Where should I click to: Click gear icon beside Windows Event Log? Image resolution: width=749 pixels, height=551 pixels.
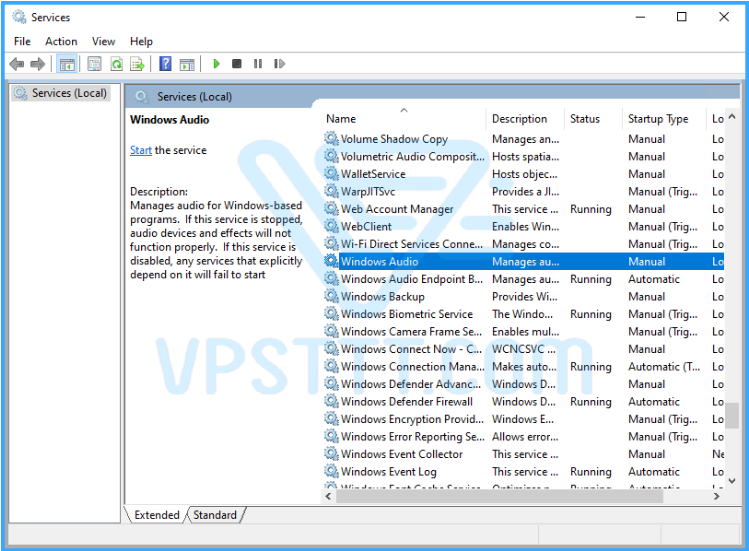coord(331,471)
